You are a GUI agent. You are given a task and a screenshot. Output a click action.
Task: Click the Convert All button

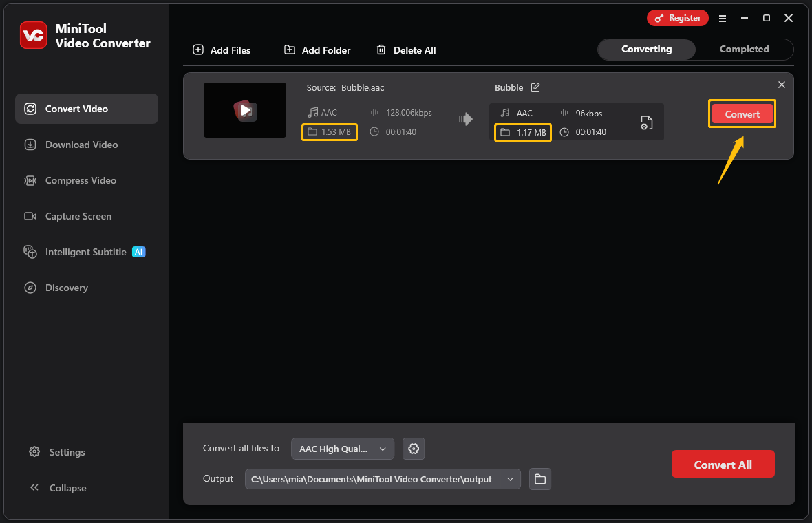click(x=723, y=465)
